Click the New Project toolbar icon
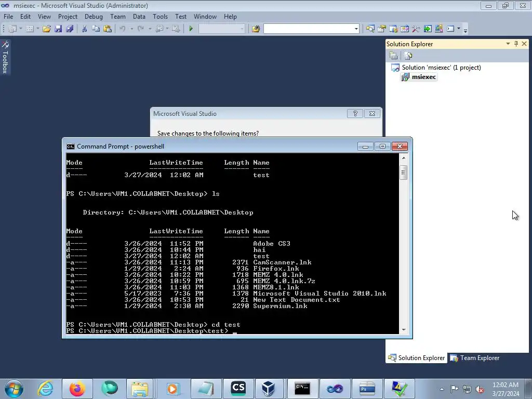 [12, 29]
